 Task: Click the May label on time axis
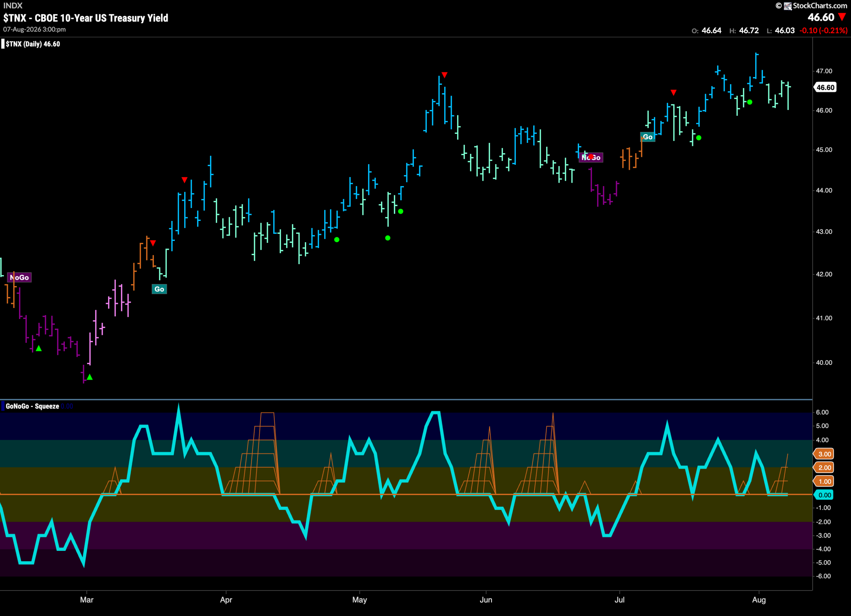click(359, 600)
